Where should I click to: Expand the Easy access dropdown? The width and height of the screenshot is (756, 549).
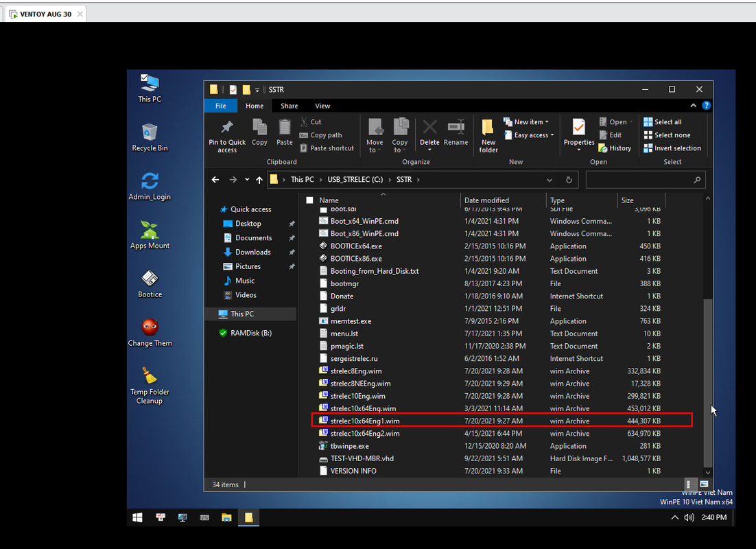point(529,135)
